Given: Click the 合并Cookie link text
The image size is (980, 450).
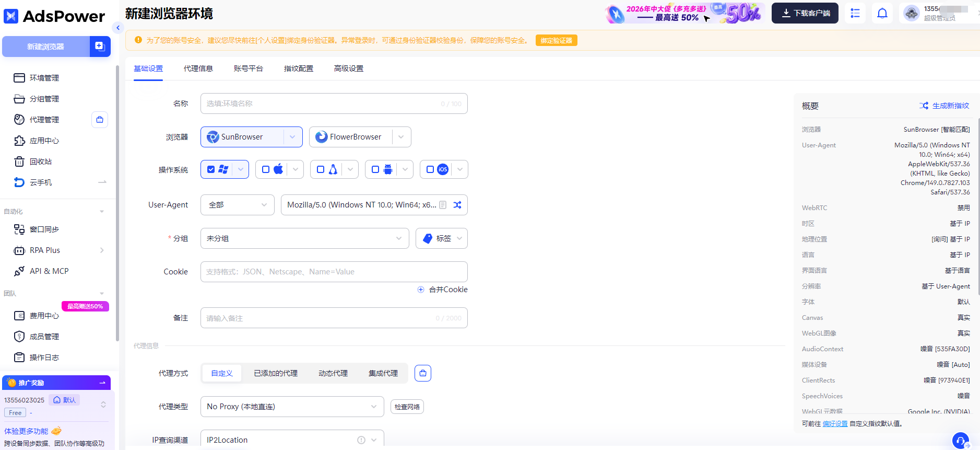Looking at the screenshot, I should [x=448, y=290].
